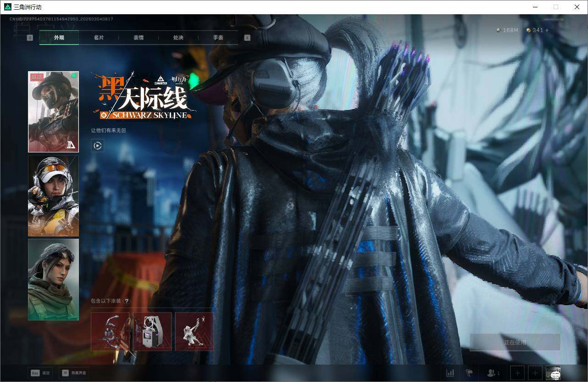Image resolution: width=588 pixels, height=382 pixels.
Task: Open the rabbit emote icon in bottom bar
Action: click(554, 373)
